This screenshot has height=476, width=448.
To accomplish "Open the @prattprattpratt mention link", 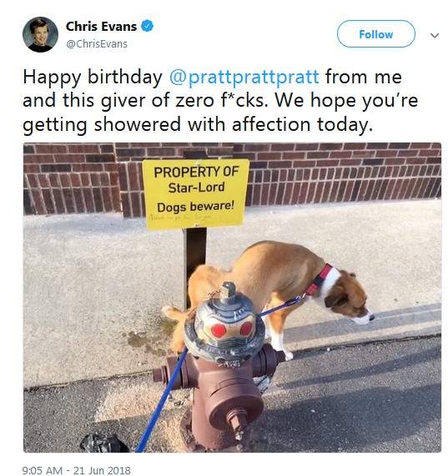I will point(244,77).
